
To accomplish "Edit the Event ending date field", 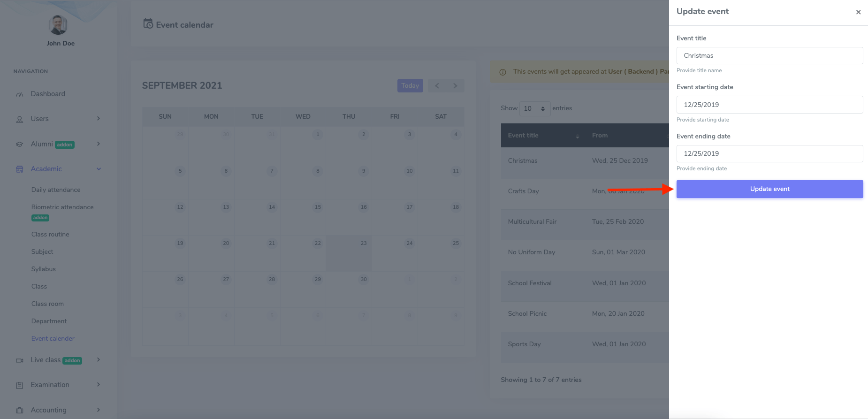I will 769,153.
